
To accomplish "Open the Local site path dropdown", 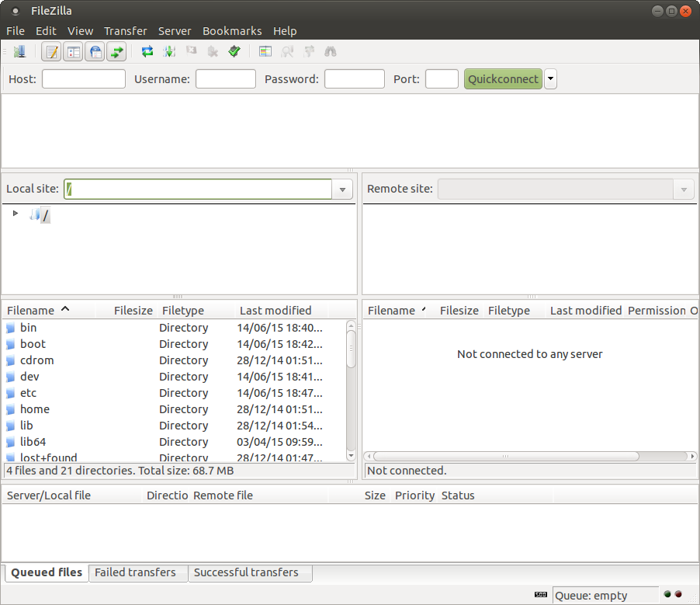I will point(342,189).
